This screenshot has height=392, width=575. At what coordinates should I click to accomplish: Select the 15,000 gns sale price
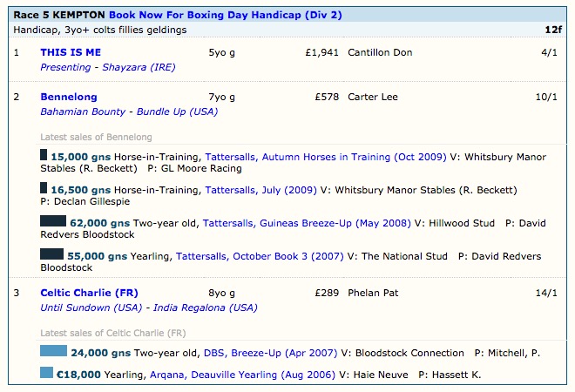tap(81, 157)
